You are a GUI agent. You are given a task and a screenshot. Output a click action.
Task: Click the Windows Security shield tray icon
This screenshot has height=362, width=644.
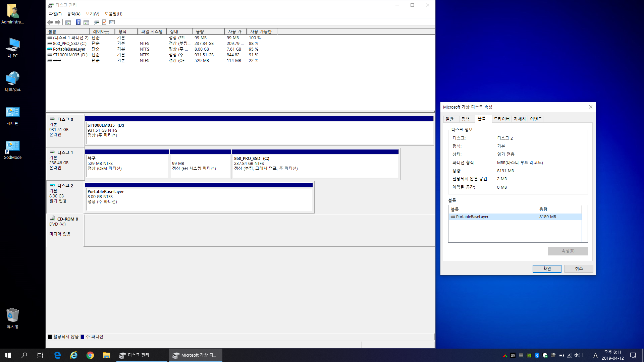pos(545,355)
